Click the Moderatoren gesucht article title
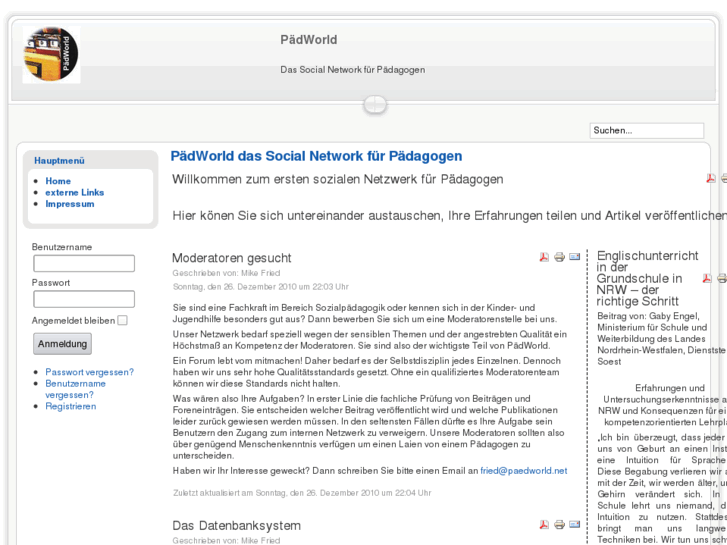 (231, 258)
